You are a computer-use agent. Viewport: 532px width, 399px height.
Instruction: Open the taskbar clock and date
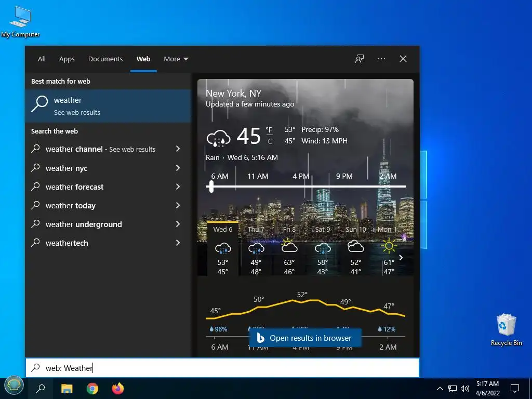[x=487, y=388]
